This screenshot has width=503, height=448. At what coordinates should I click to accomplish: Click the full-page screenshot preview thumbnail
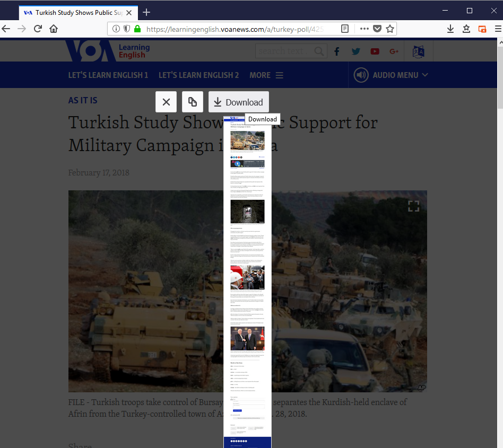click(247, 281)
